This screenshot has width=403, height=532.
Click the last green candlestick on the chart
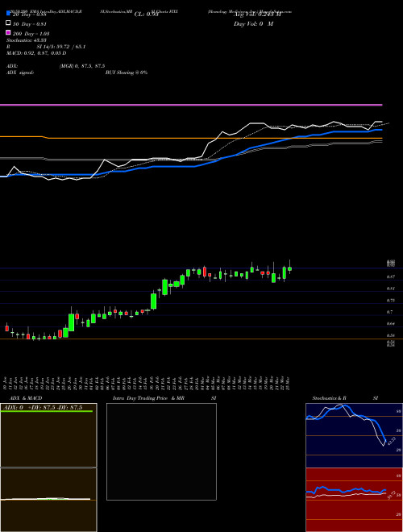289,268
